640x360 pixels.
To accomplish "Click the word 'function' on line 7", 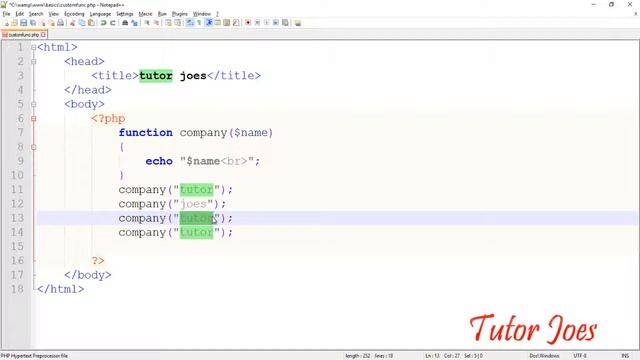I will coord(146,133).
